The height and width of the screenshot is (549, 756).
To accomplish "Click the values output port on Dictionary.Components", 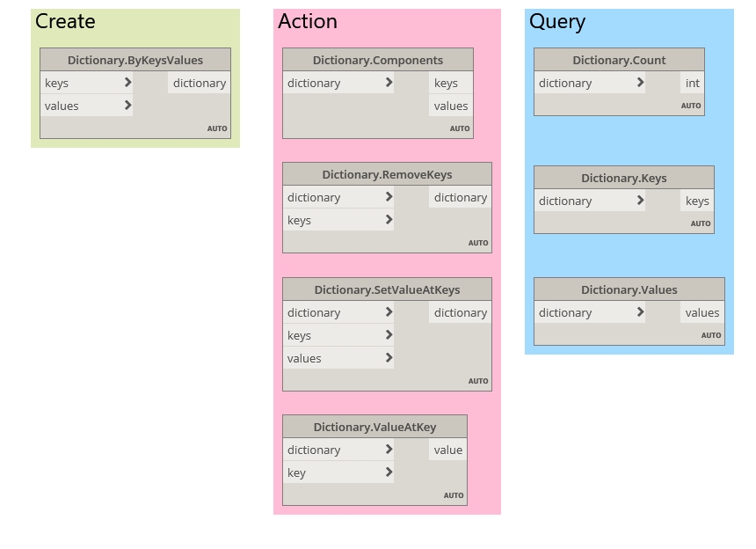I will (451, 106).
